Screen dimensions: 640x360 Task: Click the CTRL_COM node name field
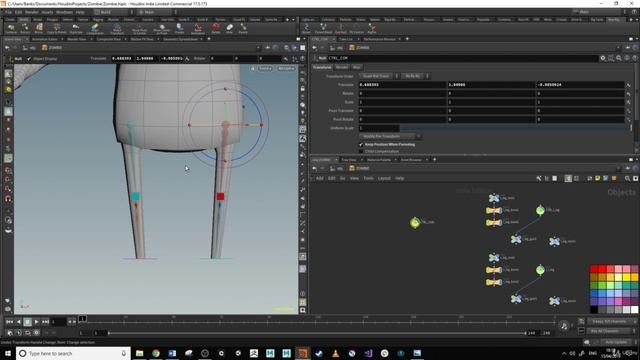pyautogui.click(x=462, y=58)
